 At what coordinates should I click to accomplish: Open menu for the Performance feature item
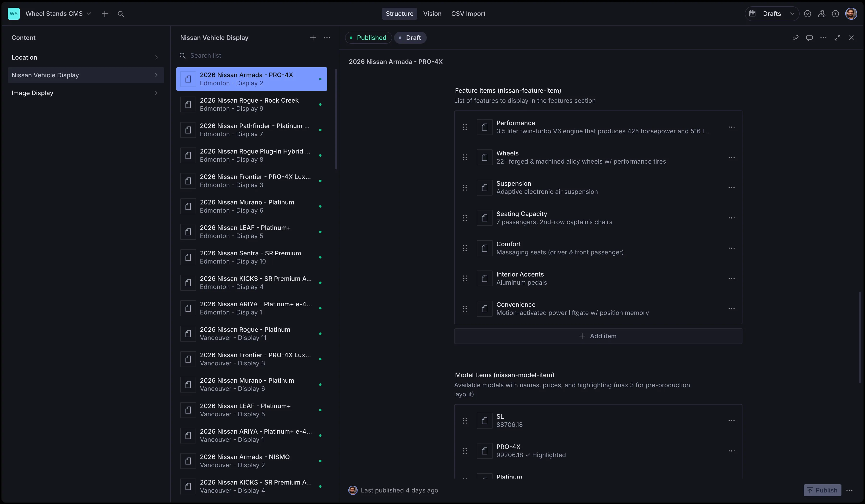[x=731, y=127]
